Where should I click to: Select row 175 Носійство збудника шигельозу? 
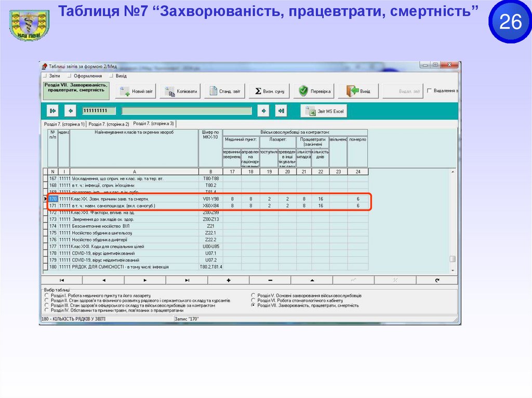pos(206,233)
